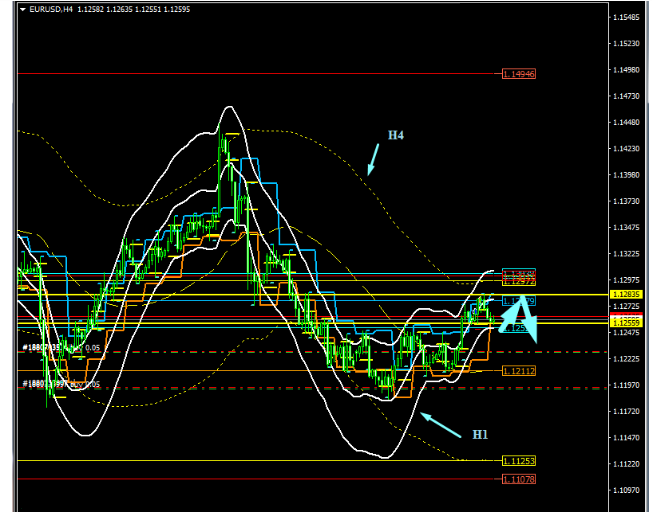Click the 1.15485 value on price scale
The image size is (652, 512).
click(627, 18)
